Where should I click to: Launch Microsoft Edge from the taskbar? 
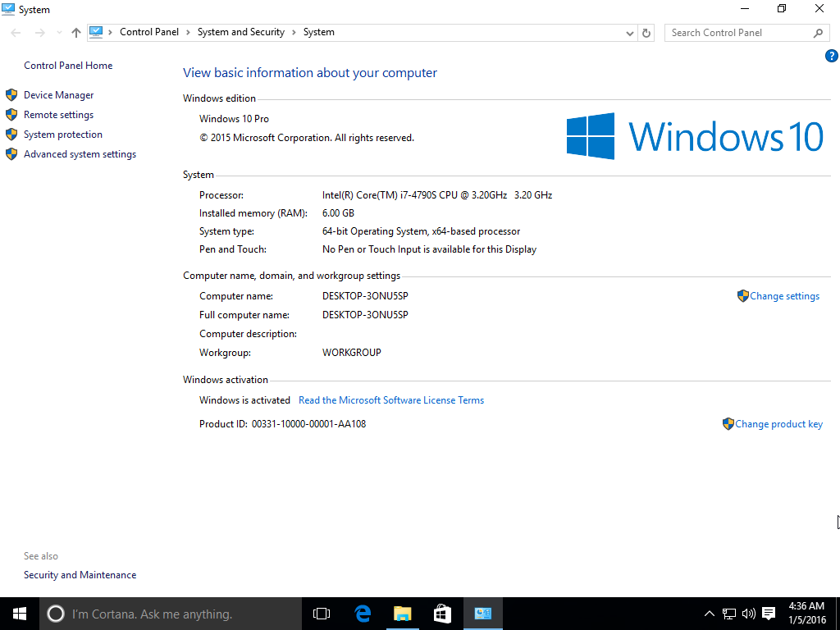click(x=363, y=614)
